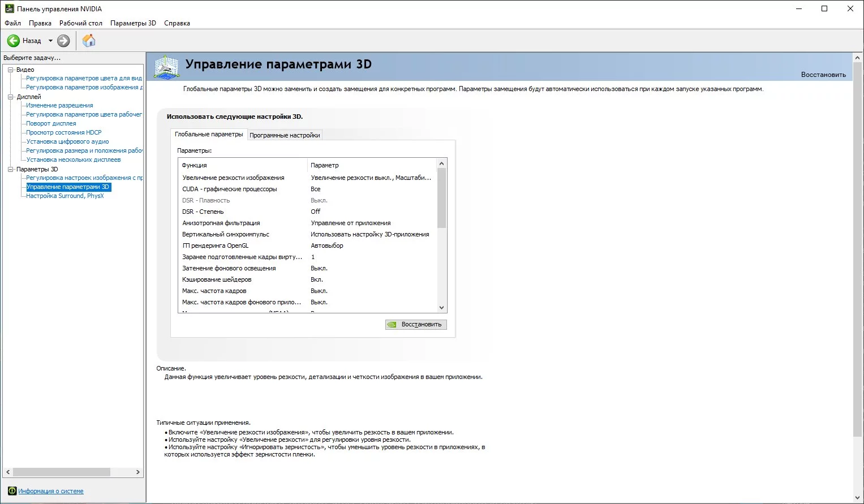Select Затенение фонового освещения row

(308, 268)
